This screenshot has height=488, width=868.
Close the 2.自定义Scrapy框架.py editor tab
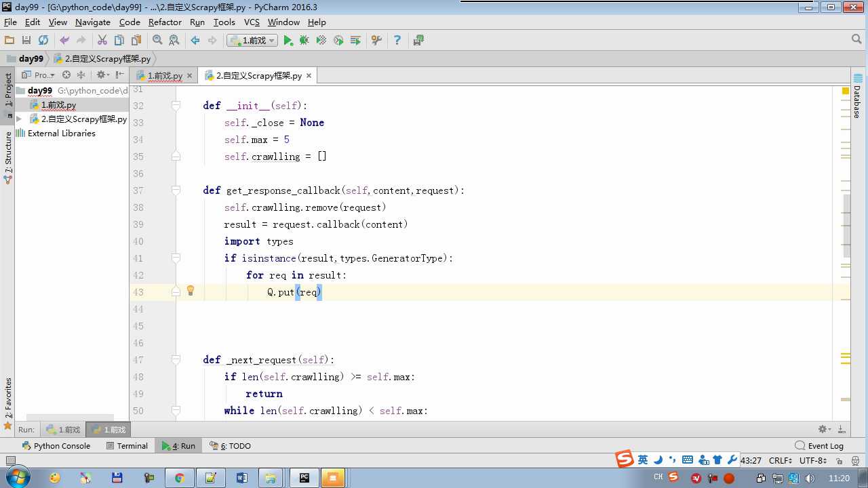point(309,76)
